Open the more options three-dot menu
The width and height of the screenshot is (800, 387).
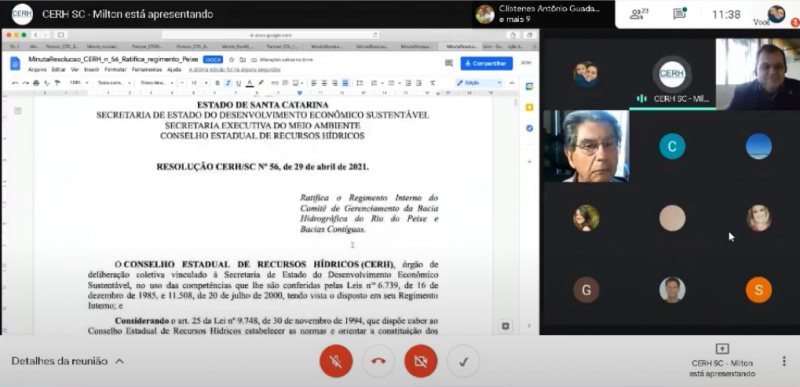784,361
